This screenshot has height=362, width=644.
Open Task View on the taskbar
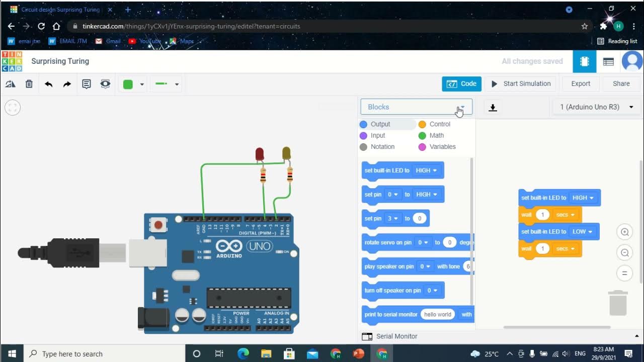219,353
